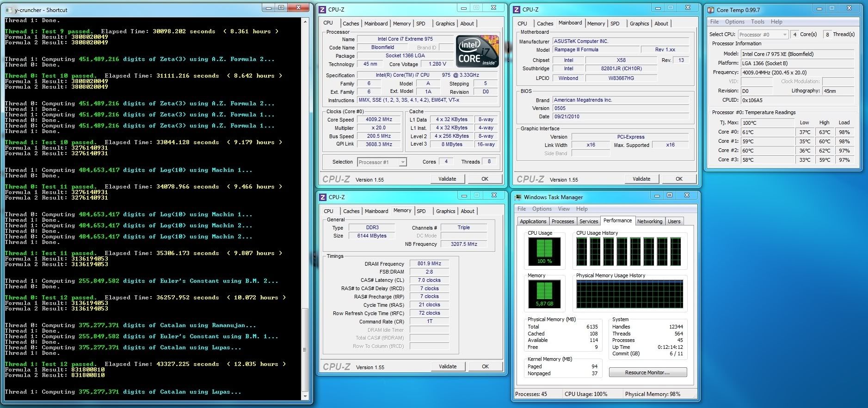
Task: Open Options menu in Core Temp
Action: (x=734, y=22)
